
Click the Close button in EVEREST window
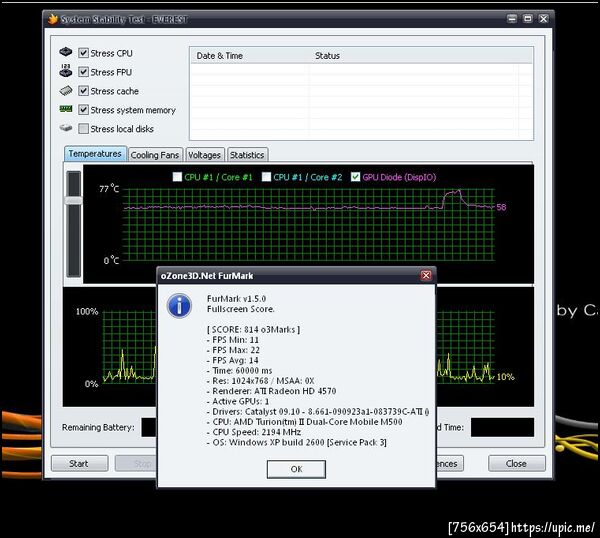click(x=516, y=463)
